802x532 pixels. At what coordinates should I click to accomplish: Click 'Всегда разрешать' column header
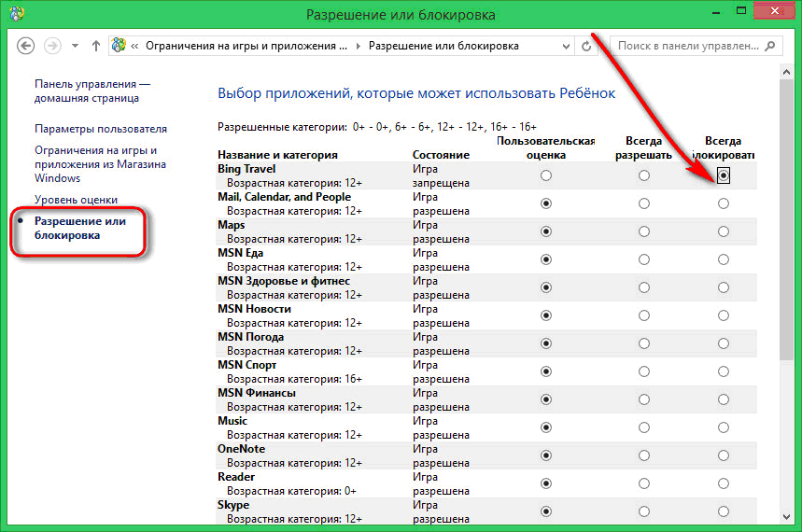click(643, 147)
